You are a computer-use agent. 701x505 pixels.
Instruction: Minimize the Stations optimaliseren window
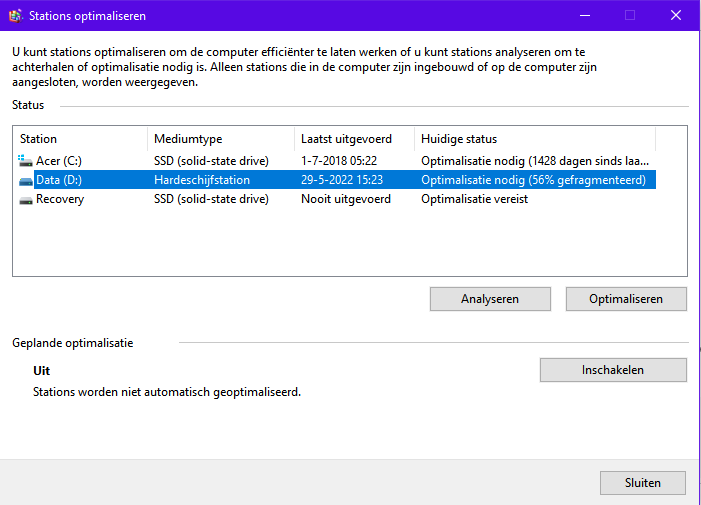click(x=585, y=16)
